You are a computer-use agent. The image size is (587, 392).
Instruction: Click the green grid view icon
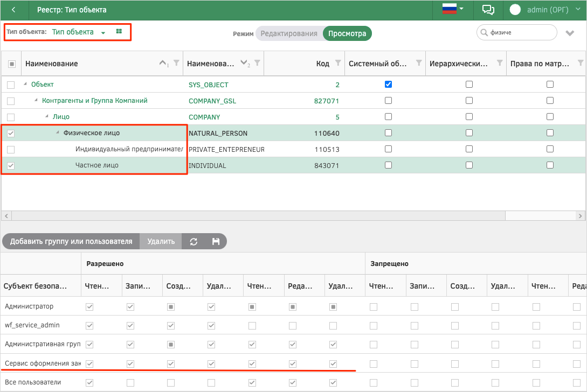[x=119, y=31]
